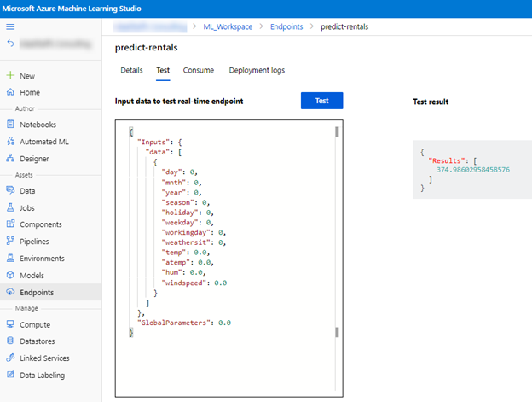The width and height of the screenshot is (532, 402).
Task: Select the Automated ML icon
Action: click(x=10, y=142)
